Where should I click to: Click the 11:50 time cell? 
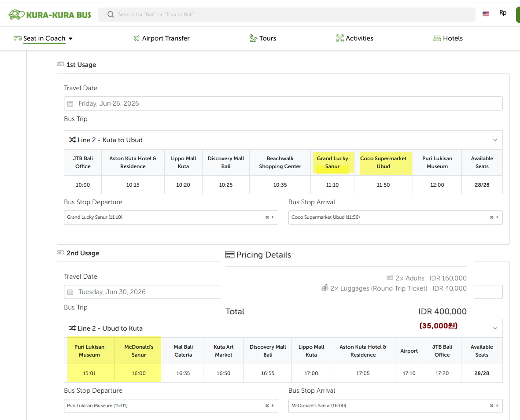tap(384, 184)
